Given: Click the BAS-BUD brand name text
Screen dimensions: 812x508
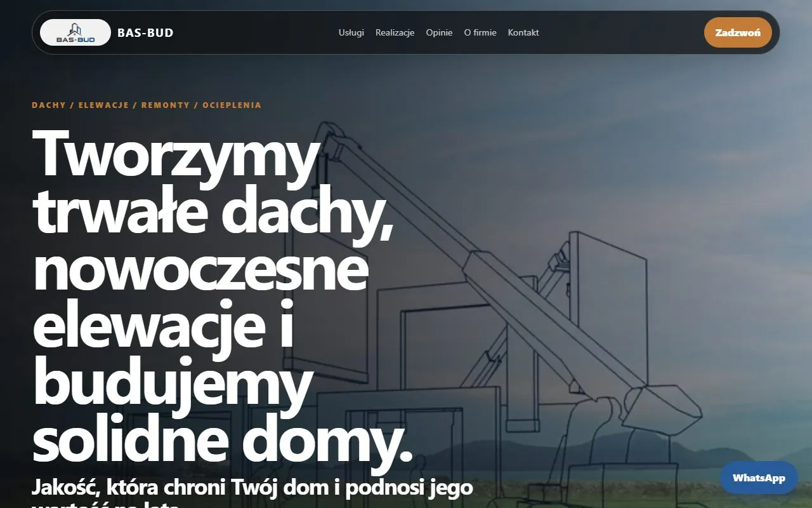Looking at the screenshot, I should click(145, 32).
